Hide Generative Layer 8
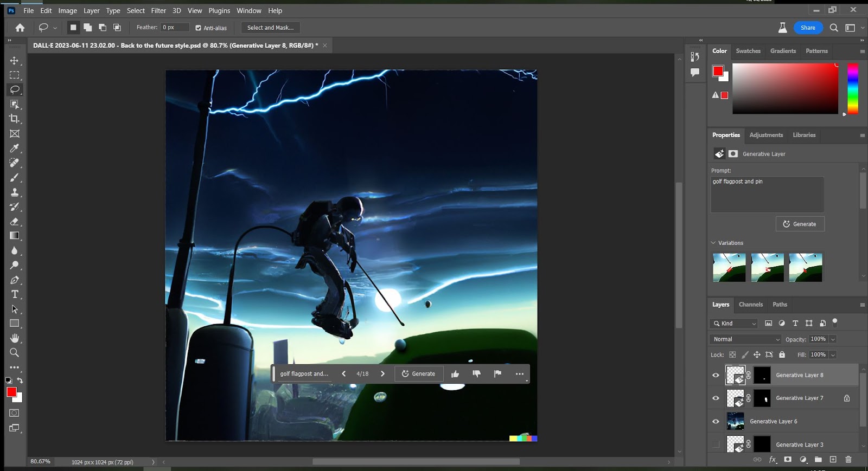Image resolution: width=868 pixels, height=471 pixels. (x=716, y=375)
